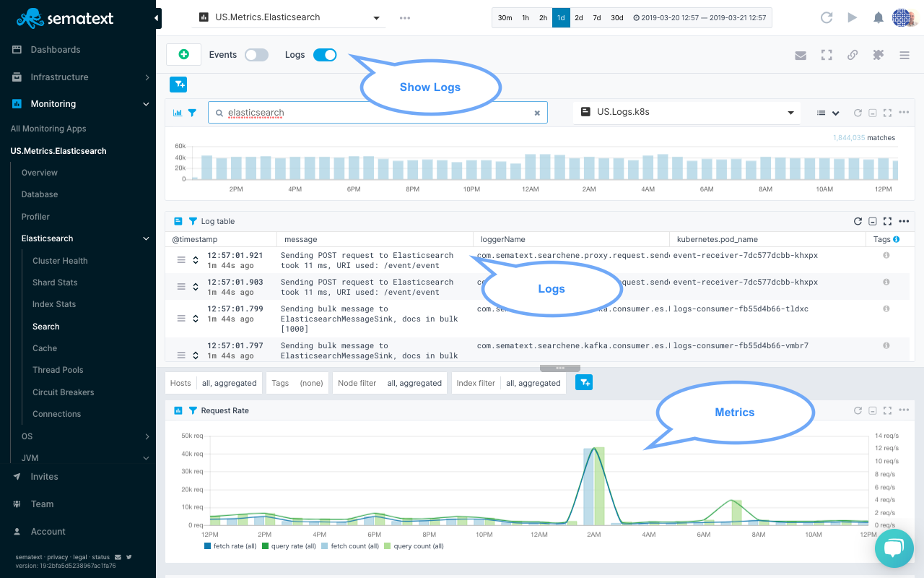Refresh the Request Rate panel
The width and height of the screenshot is (924, 578).
[x=858, y=410]
